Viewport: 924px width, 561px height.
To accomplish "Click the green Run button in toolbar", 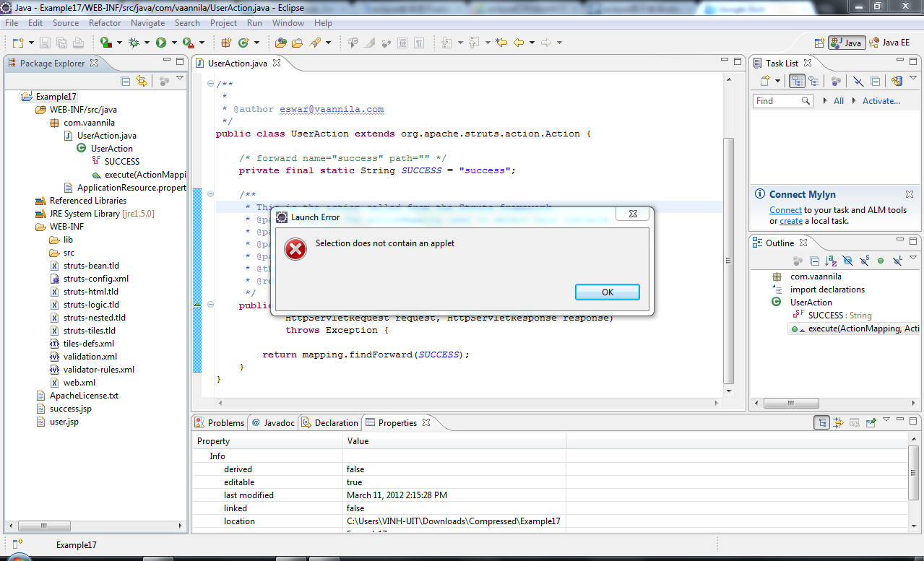I will (x=161, y=43).
